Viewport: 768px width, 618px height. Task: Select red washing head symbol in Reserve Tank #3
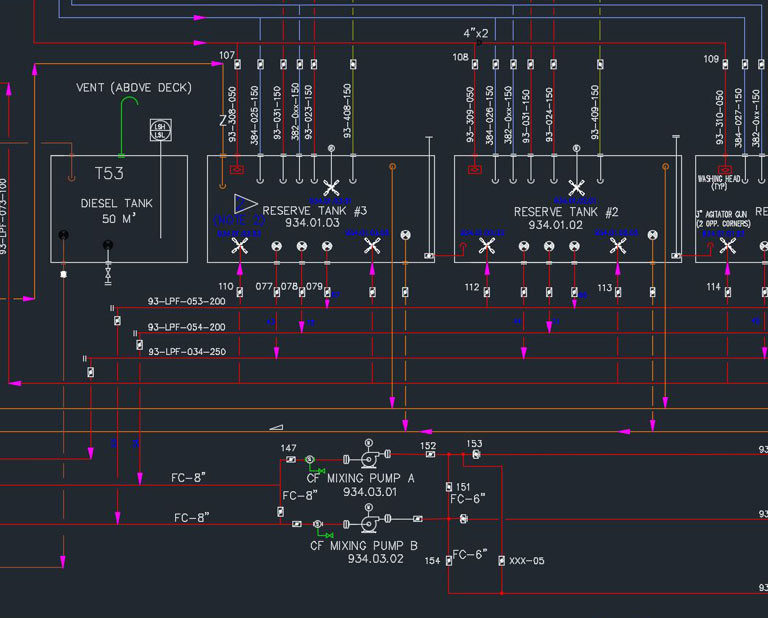(237, 169)
